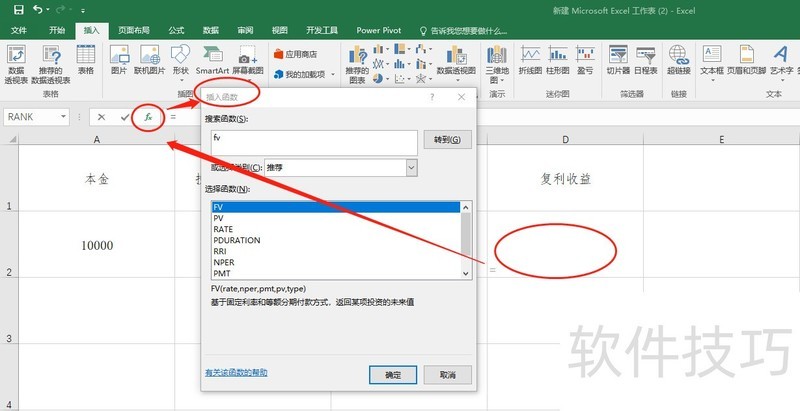Image resolution: width=800 pixels, height=411 pixels.
Task: Open the Store (应用商店) add-in
Action: coord(295,54)
